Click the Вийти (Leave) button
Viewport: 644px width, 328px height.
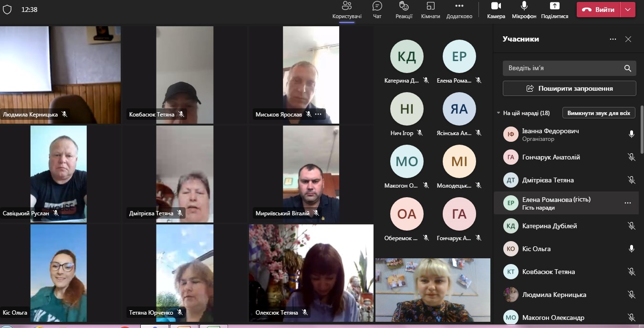[x=599, y=10]
